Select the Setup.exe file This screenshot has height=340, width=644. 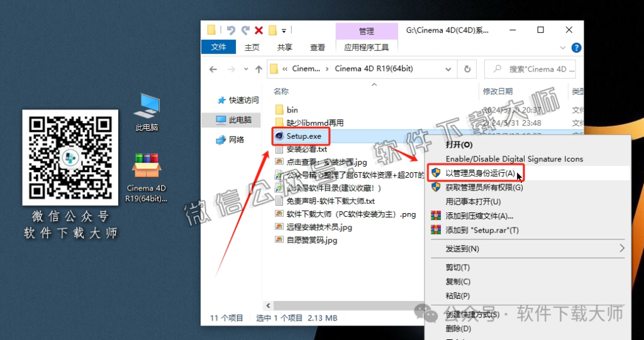pos(304,136)
